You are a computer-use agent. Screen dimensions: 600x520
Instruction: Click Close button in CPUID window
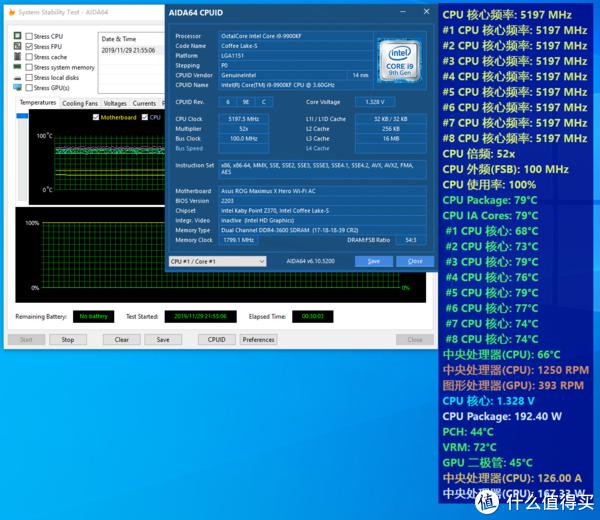[415, 261]
